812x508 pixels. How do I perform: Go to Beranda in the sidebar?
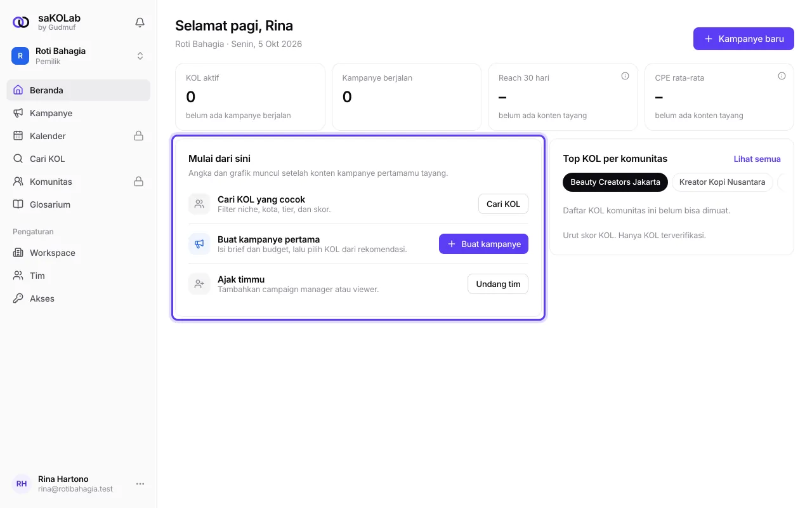point(79,90)
